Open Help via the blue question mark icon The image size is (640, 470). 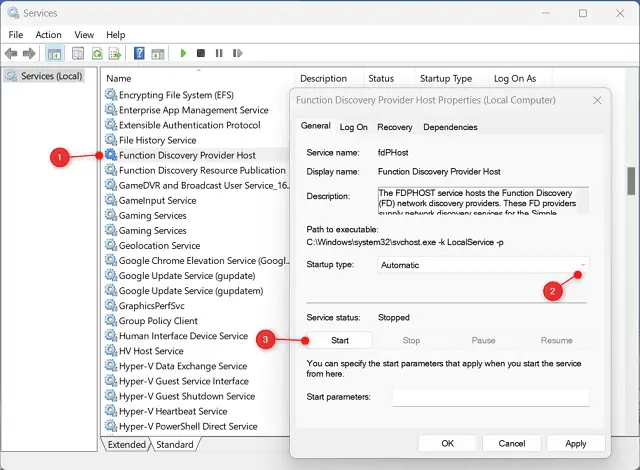pos(141,53)
